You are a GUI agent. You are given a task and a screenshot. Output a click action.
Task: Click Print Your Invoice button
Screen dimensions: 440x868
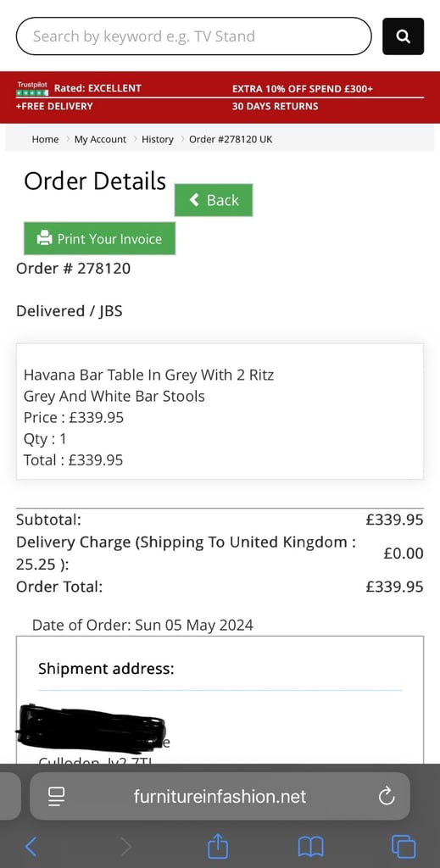100,238
